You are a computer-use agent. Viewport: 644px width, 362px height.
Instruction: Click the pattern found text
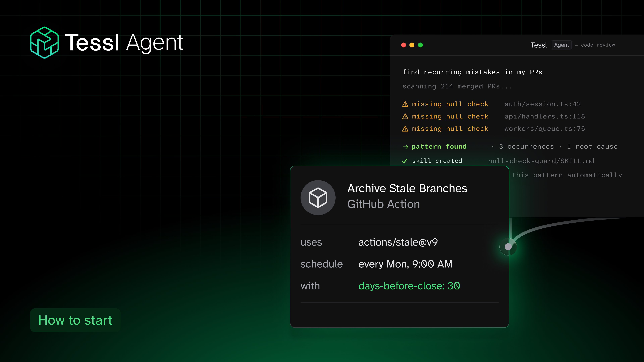coord(439,147)
